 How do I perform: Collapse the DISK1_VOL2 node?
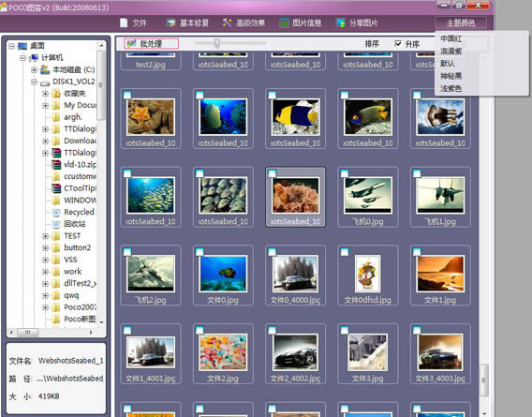click(x=34, y=82)
